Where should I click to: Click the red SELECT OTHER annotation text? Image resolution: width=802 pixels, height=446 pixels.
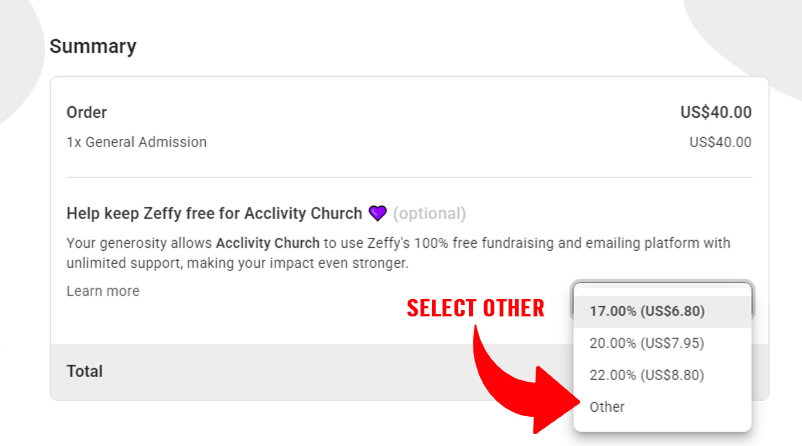point(475,308)
